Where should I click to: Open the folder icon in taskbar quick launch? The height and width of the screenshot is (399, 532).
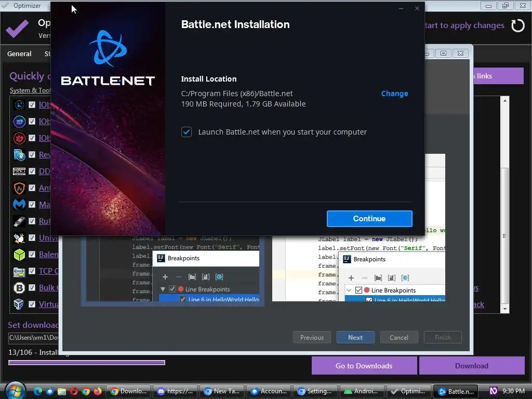click(x=62, y=391)
